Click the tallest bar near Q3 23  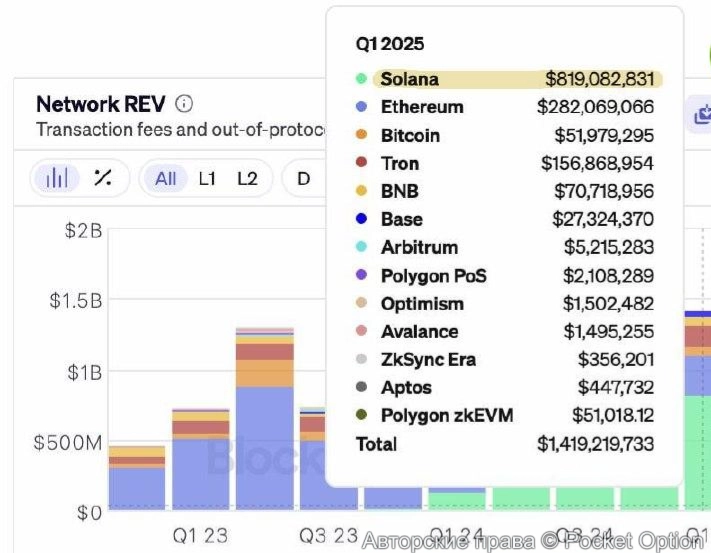pyautogui.click(x=264, y=420)
